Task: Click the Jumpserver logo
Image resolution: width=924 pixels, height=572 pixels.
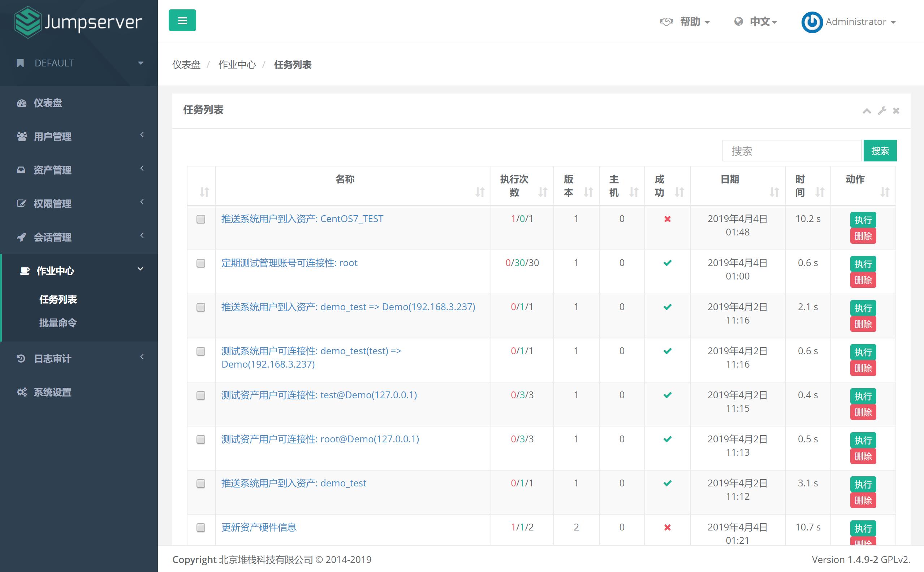Action: (x=78, y=22)
